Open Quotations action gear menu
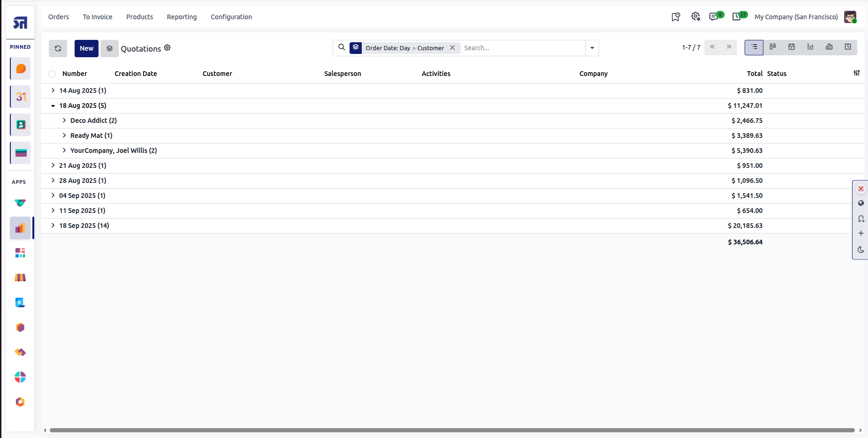 pyautogui.click(x=168, y=48)
